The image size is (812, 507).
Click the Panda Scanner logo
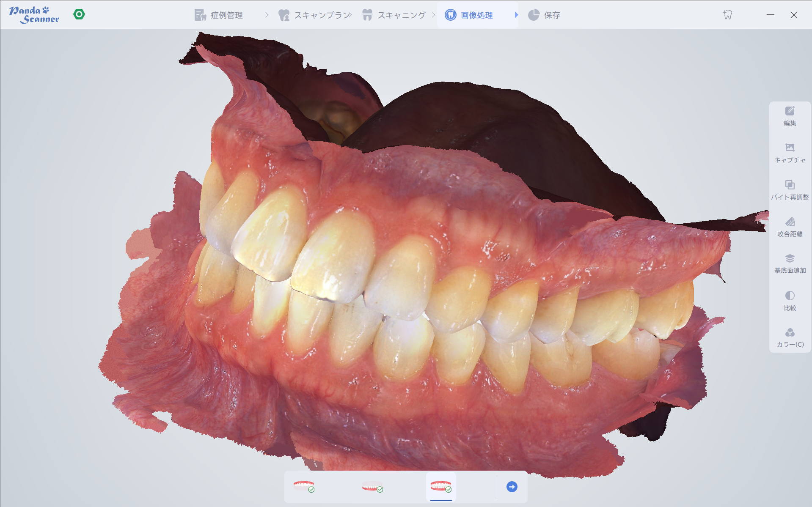click(x=34, y=15)
